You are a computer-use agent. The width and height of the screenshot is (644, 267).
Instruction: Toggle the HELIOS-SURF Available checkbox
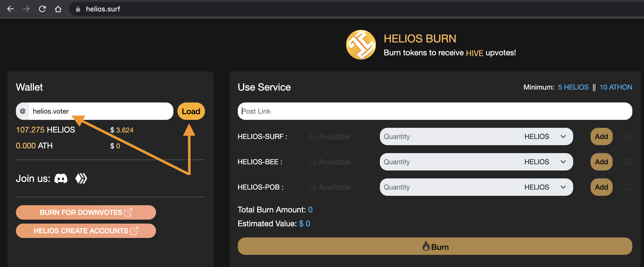313,137
